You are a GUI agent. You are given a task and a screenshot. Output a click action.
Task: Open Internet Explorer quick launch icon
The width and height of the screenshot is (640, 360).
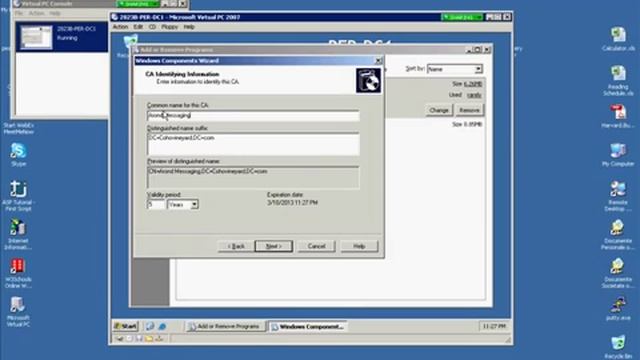pos(162,326)
